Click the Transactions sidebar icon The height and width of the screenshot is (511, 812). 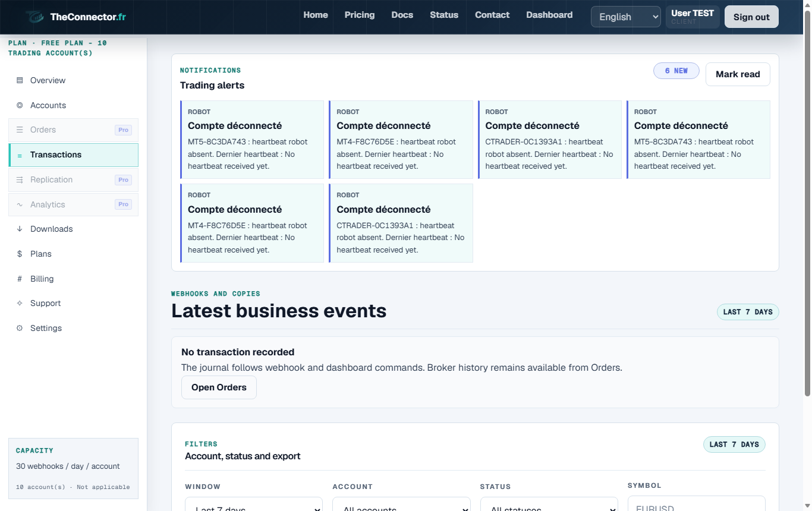(20, 155)
